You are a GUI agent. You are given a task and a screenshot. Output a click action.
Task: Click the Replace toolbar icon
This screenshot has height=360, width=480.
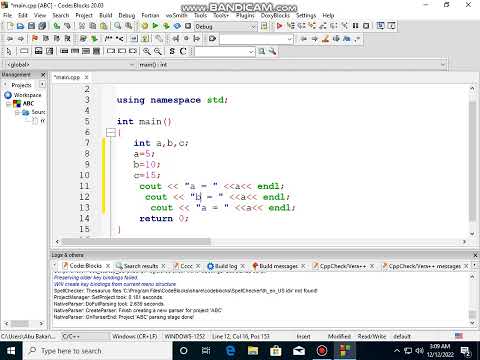point(129,26)
